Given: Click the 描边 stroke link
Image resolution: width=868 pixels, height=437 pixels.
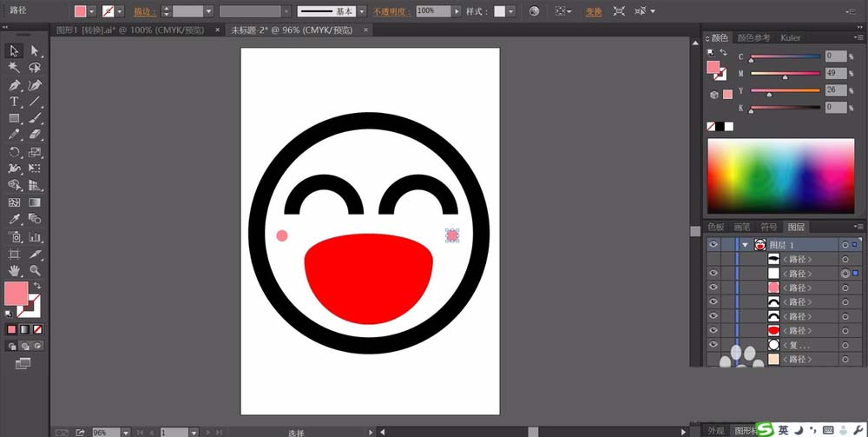Looking at the screenshot, I should click(x=142, y=11).
